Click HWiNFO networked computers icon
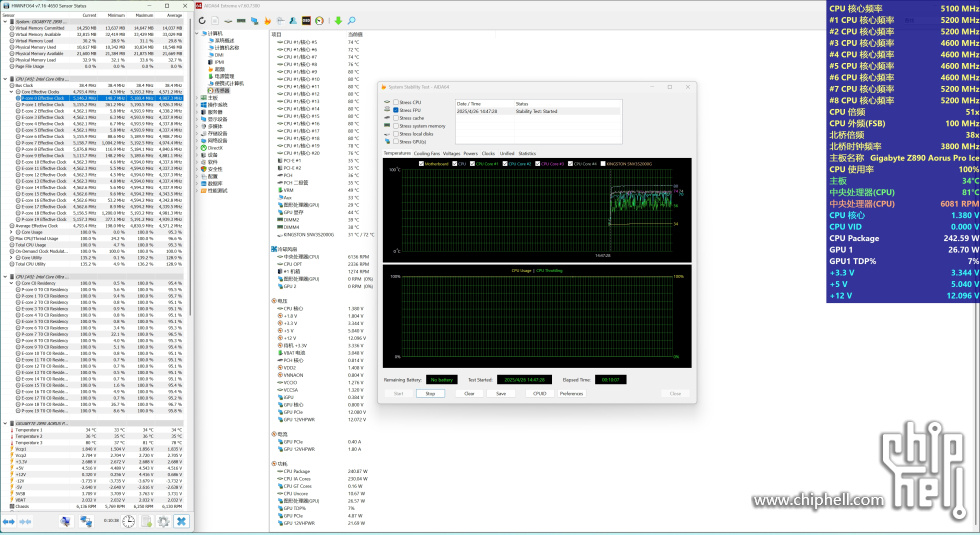This screenshot has height=535, width=980. [x=86, y=521]
